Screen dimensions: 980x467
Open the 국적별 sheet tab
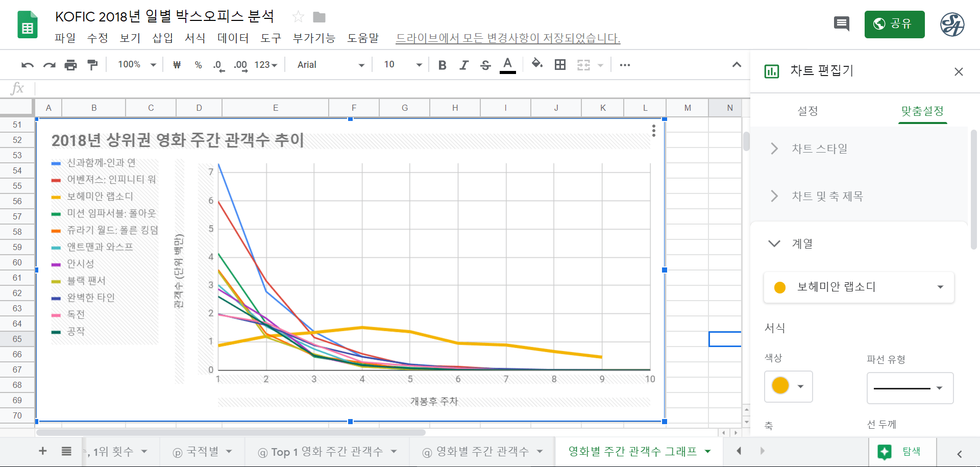(203, 451)
